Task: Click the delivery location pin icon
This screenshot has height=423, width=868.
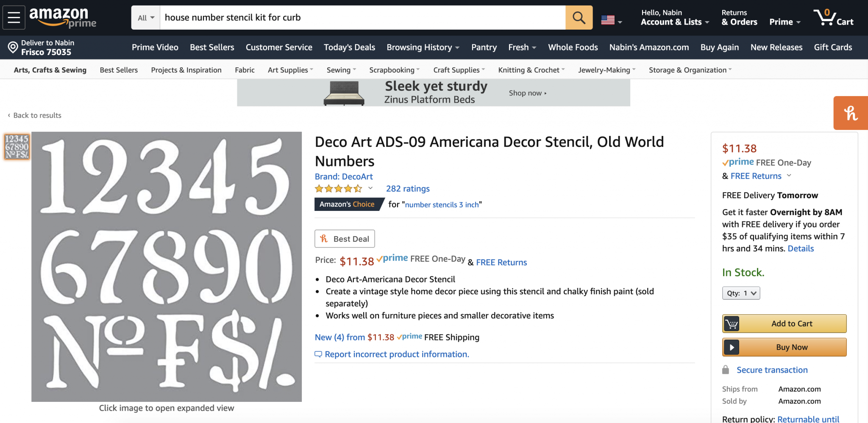Action: coord(13,47)
